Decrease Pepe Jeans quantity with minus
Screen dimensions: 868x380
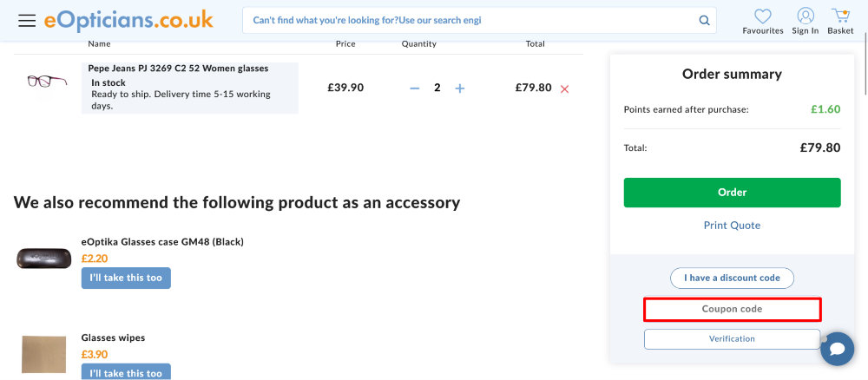click(415, 88)
